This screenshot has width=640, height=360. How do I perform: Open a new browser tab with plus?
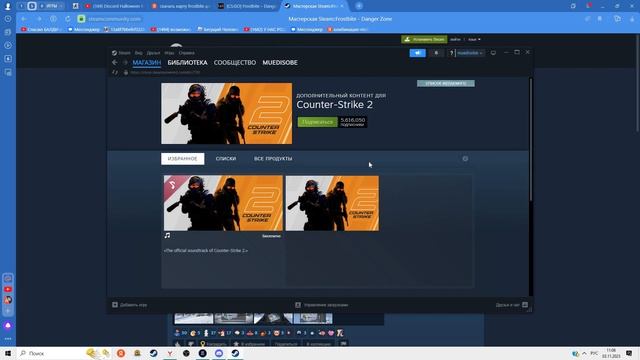tap(359, 6)
